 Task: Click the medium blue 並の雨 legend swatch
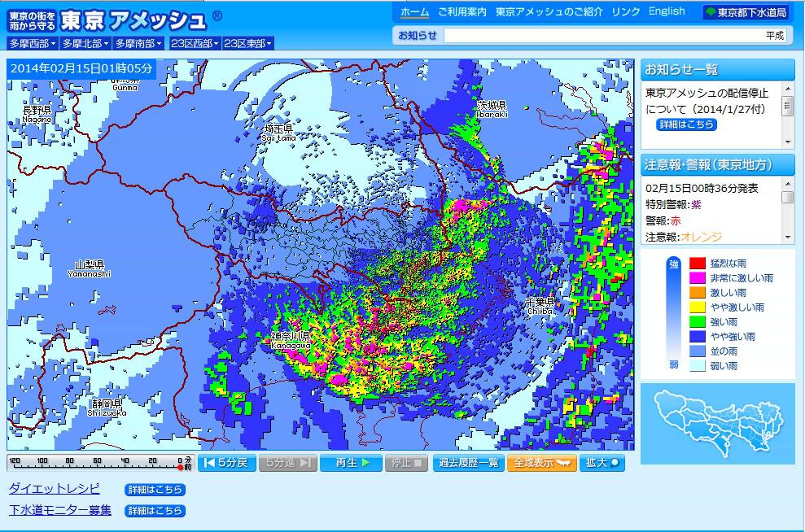point(698,351)
